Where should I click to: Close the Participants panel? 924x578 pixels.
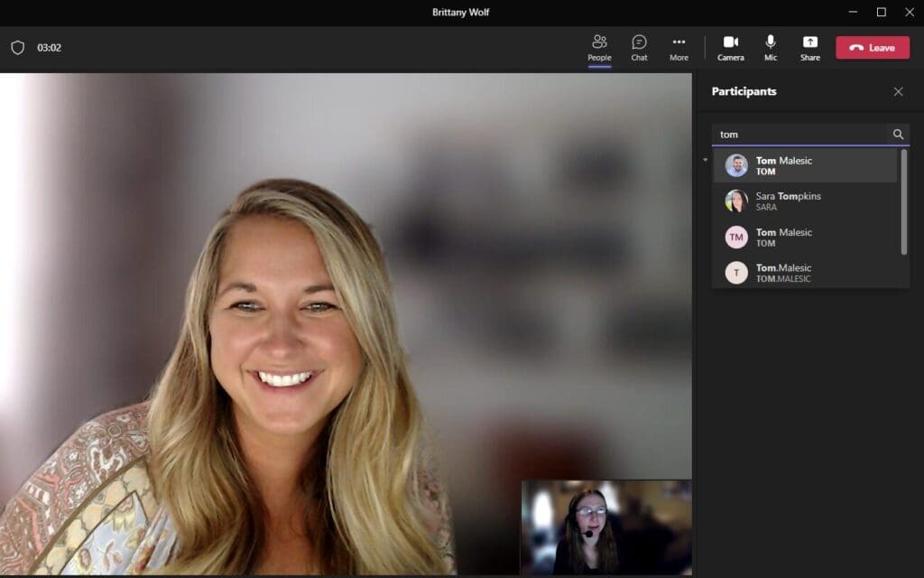coord(898,91)
